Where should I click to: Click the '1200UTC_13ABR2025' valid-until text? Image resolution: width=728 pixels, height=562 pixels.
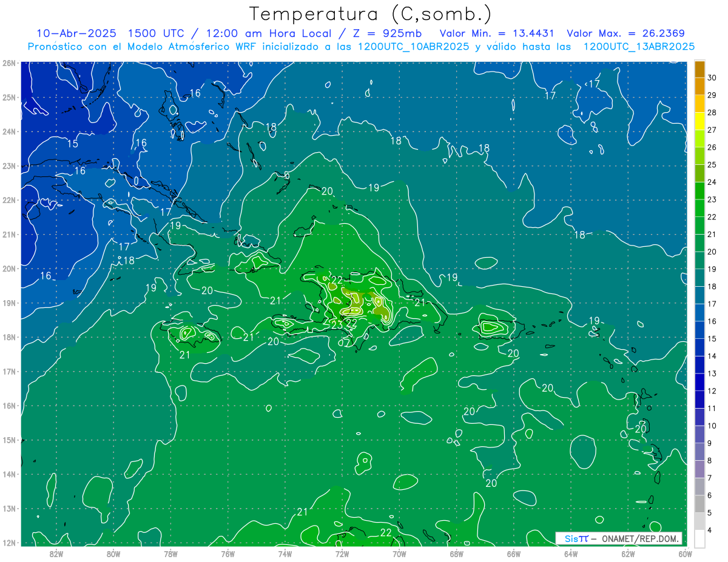point(639,47)
